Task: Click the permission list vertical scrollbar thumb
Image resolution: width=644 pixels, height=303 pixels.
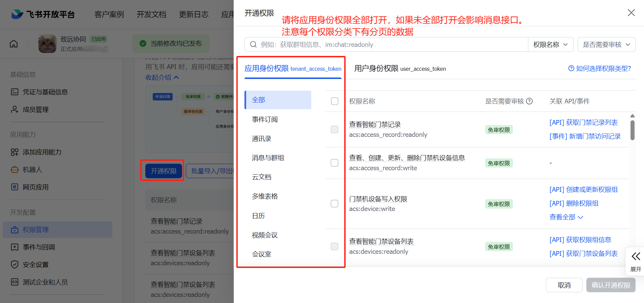Action: point(633,130)
